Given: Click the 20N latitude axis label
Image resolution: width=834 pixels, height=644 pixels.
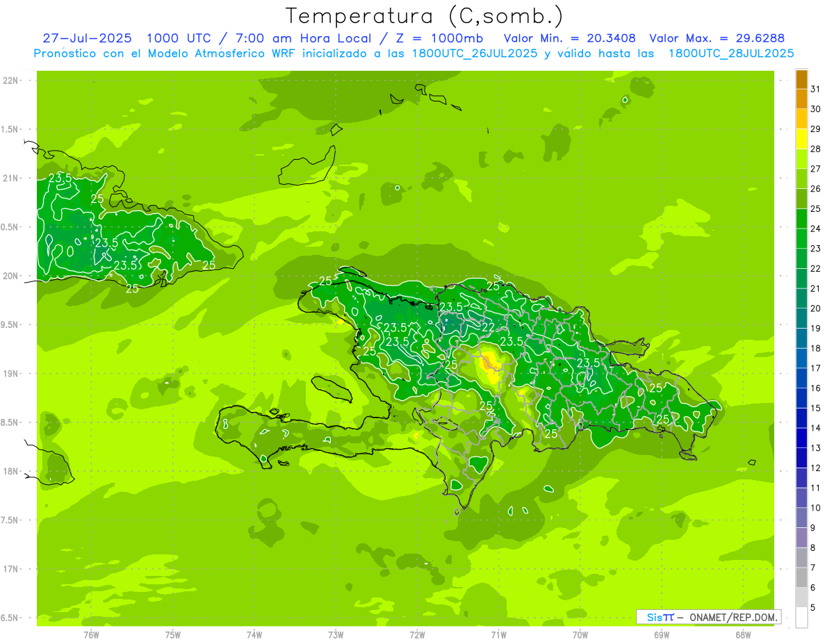Looking at the screenshot, I should coord(11,276).
